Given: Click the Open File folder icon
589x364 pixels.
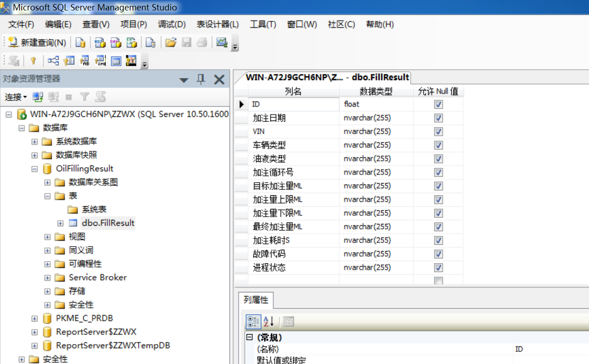Looking at the screenshot, I should pyautogui.click(x=170, y=43).
